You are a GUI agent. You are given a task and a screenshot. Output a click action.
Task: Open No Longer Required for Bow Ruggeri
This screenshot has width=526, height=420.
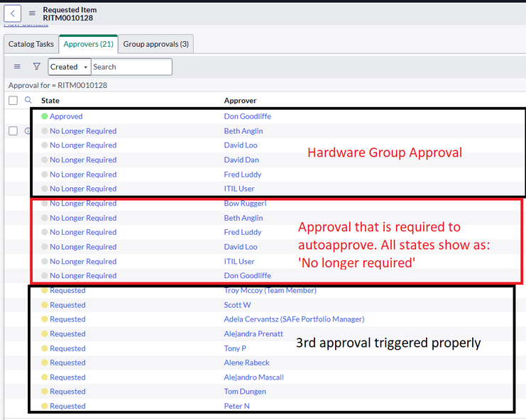coord(83,204)
